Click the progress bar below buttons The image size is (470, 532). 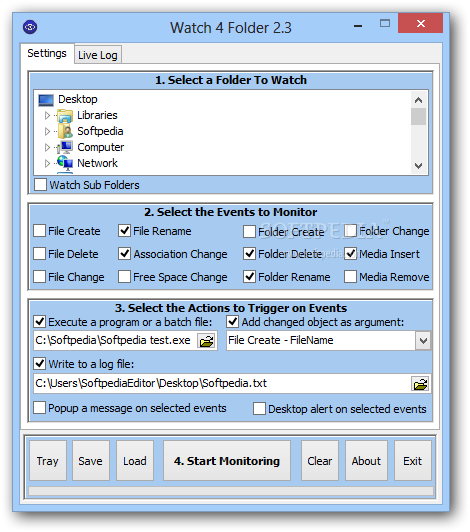231,491
